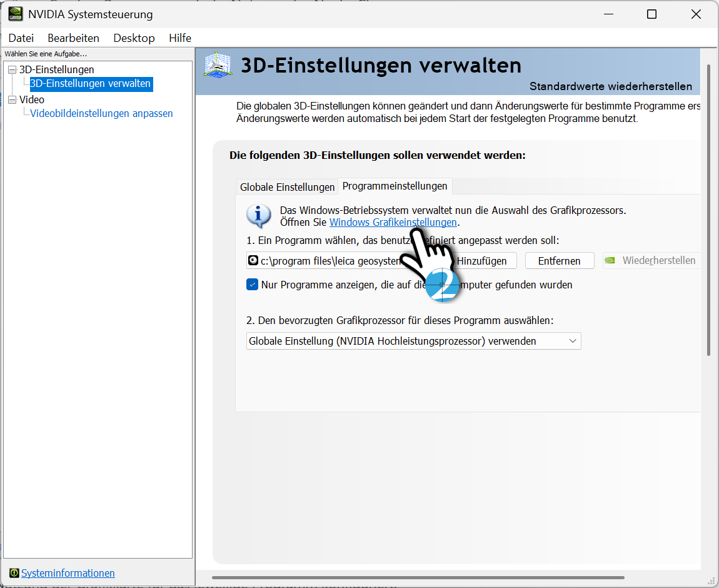Open the Datei menu
The image size is (719, 588).
[x=21, y=38]
